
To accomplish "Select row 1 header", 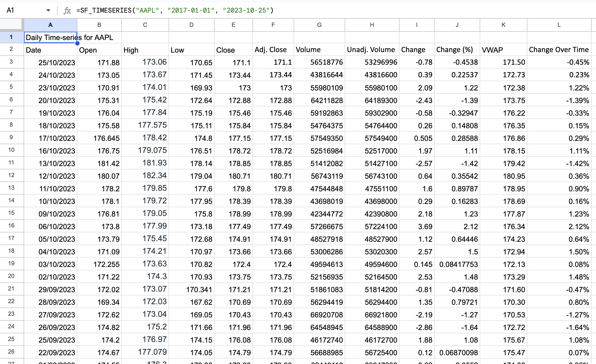I will (11, 37).
